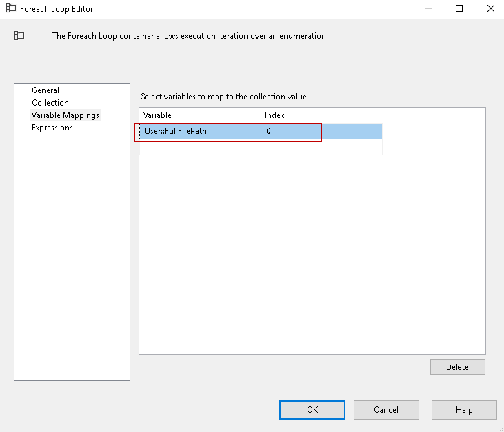Viewport: 504px width, 432px height.
Task: Click the Index column header
Action: [x=321, y=115]
